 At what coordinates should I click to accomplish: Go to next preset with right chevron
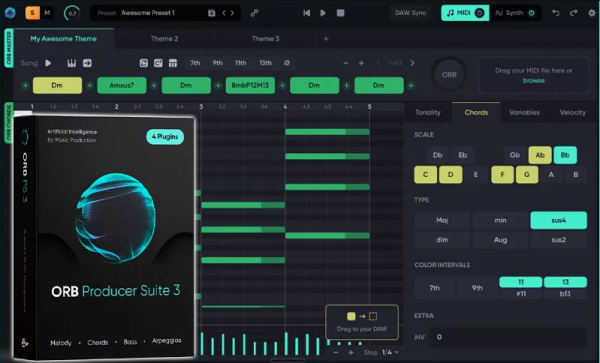pos(232,13)
